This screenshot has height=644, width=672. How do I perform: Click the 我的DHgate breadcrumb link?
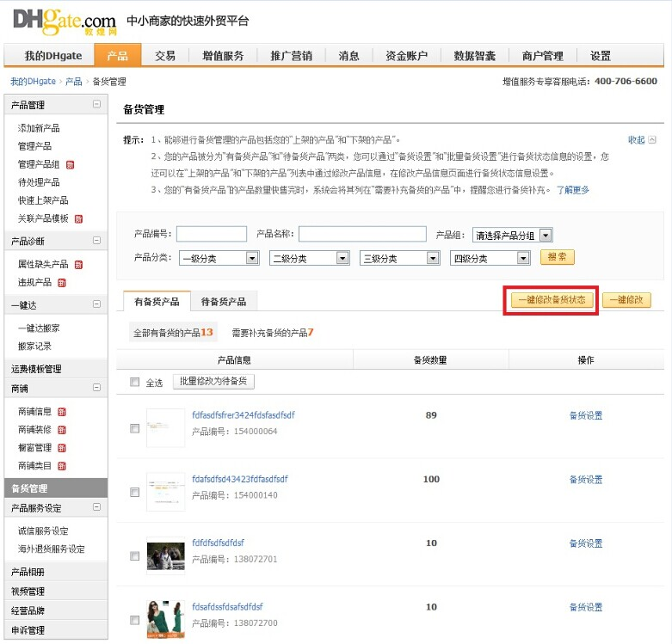pyautogui.click(x=34, y=82)
